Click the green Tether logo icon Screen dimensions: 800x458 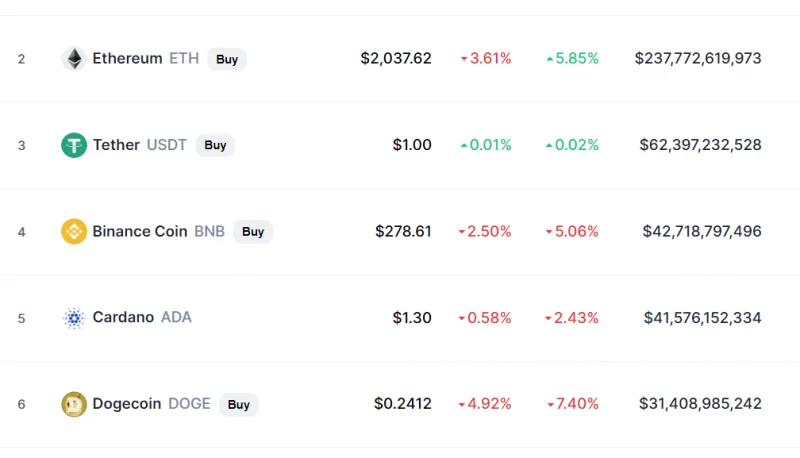[74, 145]
